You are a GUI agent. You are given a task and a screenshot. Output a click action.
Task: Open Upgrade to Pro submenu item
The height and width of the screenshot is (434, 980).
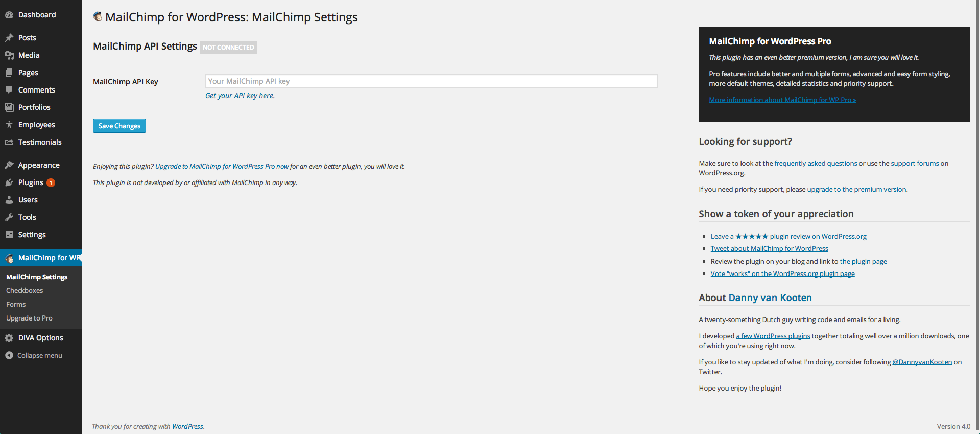click(29, 318)
